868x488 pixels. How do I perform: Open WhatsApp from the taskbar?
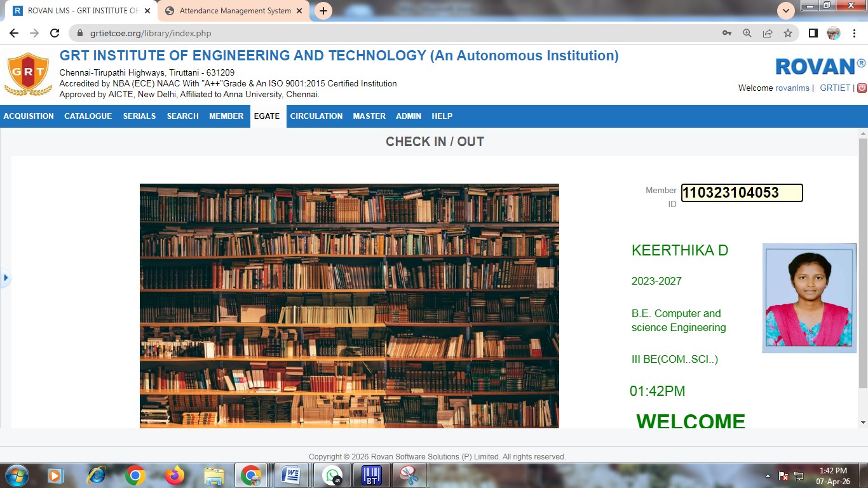(332, 475)
